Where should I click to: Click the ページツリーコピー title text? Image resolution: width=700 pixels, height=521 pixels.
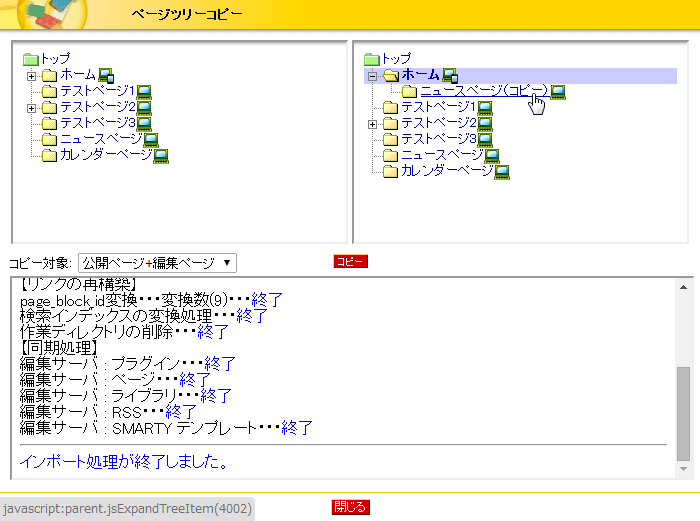click(x=187, y=14)
